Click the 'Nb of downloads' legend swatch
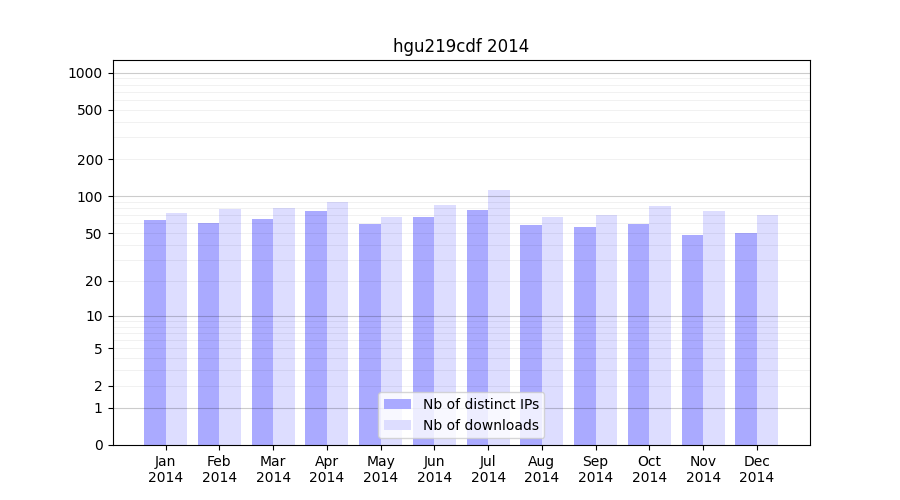This screenshot has width=900, height=500. click(397, 425)
